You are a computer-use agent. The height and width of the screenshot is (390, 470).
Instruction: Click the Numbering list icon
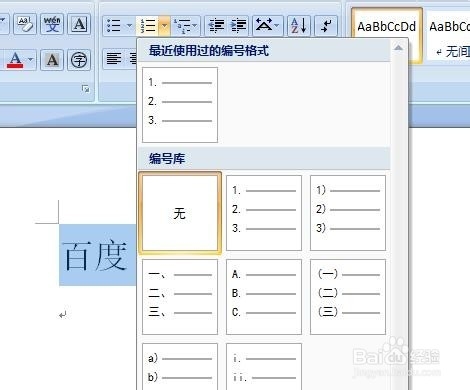[x=148, y=25]
